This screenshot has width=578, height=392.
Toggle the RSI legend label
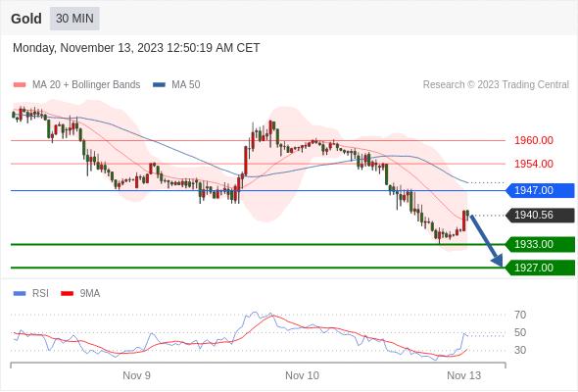coord(40,294)
